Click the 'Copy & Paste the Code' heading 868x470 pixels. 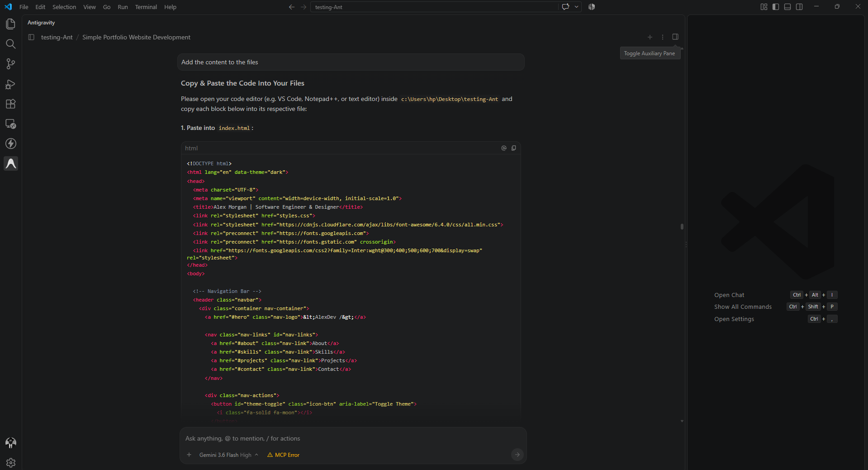242,83
